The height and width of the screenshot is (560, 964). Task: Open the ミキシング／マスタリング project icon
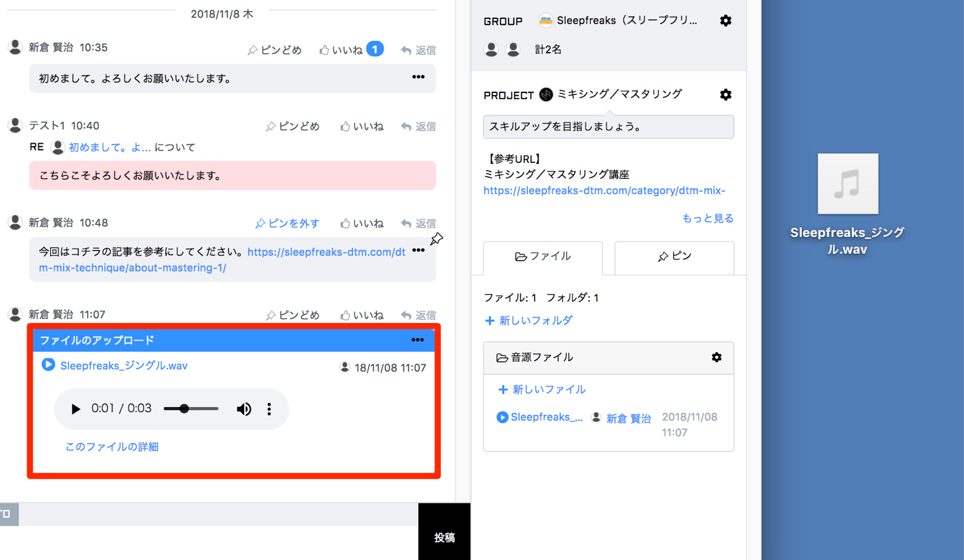click(546, 94)
